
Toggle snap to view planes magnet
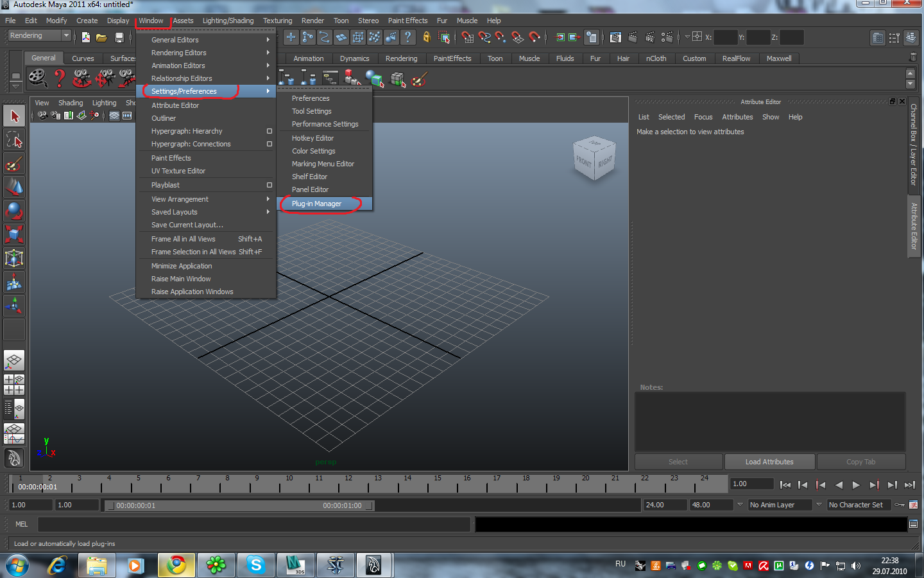point(518,37)
